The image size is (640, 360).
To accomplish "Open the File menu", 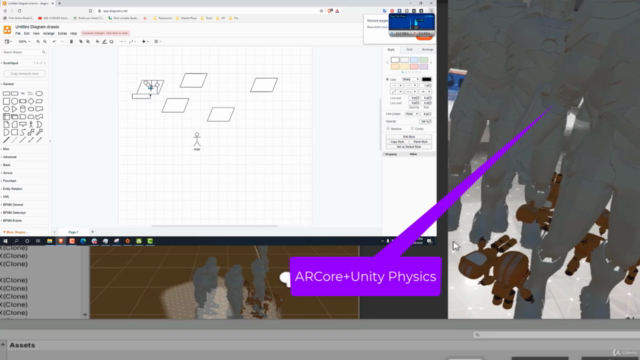I will [18, 33].
